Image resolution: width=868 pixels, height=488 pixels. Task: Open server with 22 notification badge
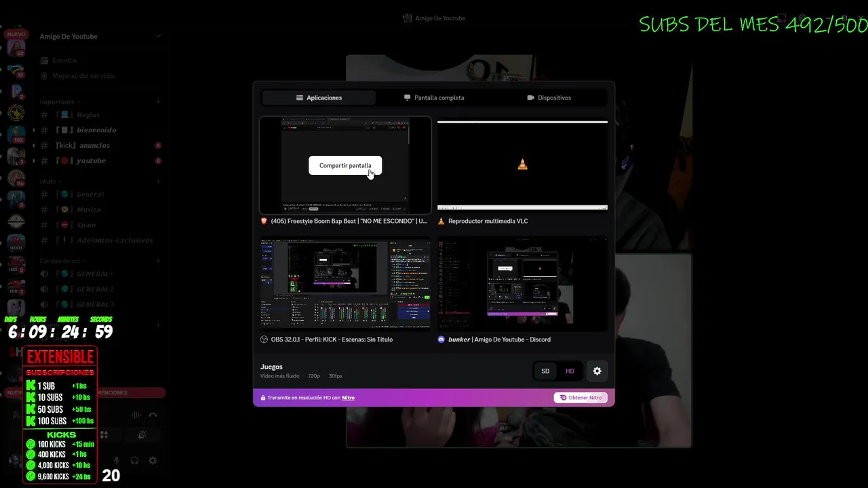coord(16,48)
